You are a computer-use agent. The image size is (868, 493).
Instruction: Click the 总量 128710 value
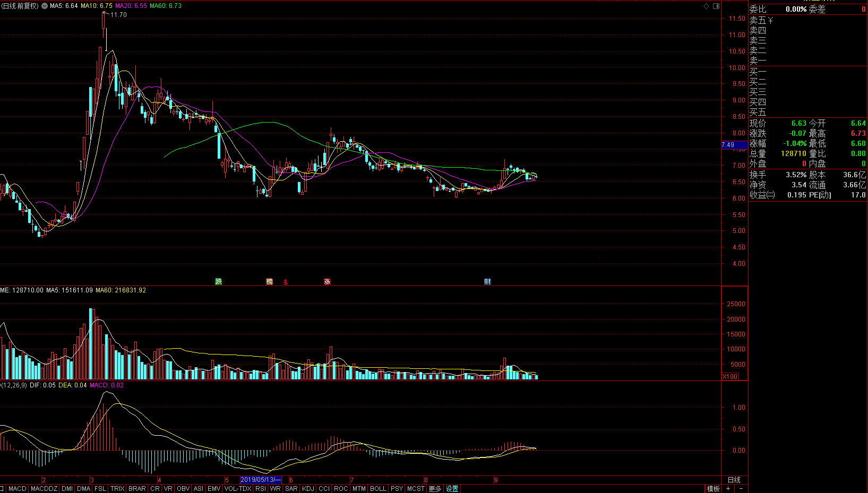click(793, 153)
